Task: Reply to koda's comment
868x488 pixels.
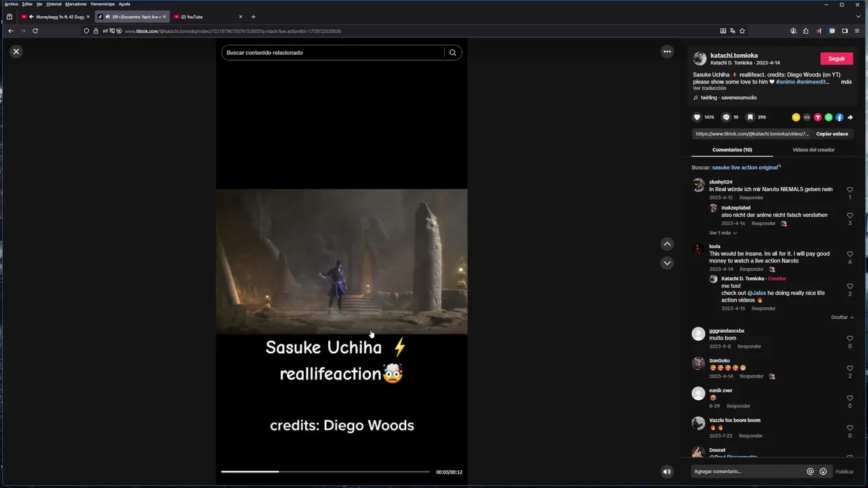Action: tap(751, 269)
